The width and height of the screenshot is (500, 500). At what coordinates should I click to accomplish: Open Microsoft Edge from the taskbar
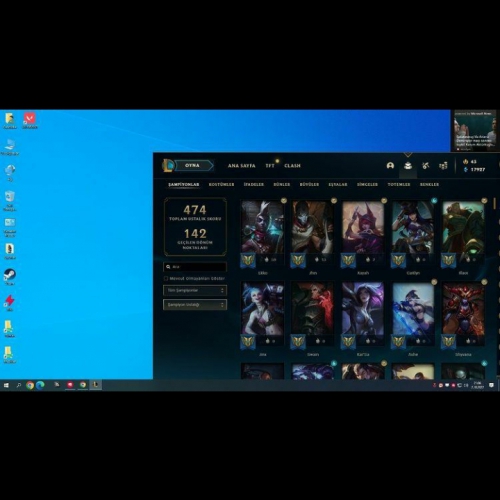pyautogui.click(x=40, y=385)
